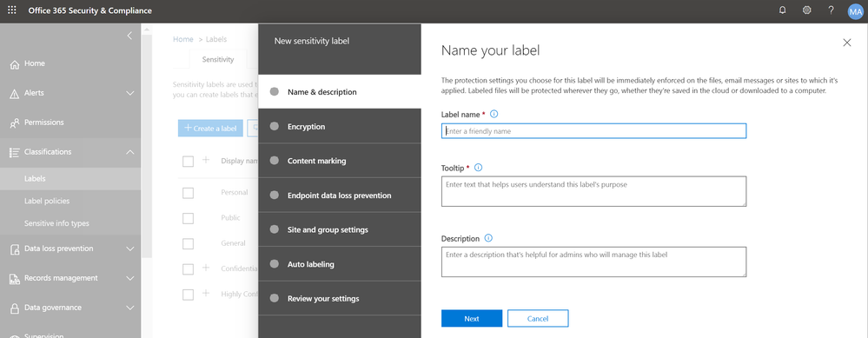Click the info icon beside Label name
This screenshot has width=868, height=338.
pos(494,114)
